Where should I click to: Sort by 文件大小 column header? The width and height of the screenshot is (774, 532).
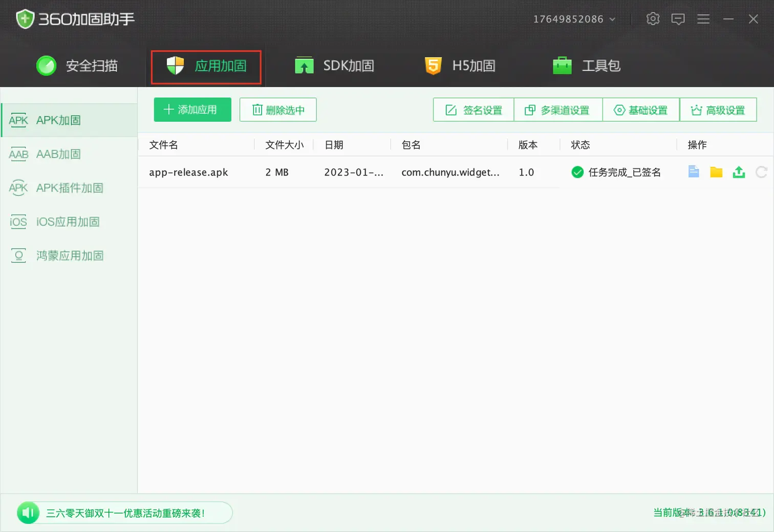click(x=284, y=145)
